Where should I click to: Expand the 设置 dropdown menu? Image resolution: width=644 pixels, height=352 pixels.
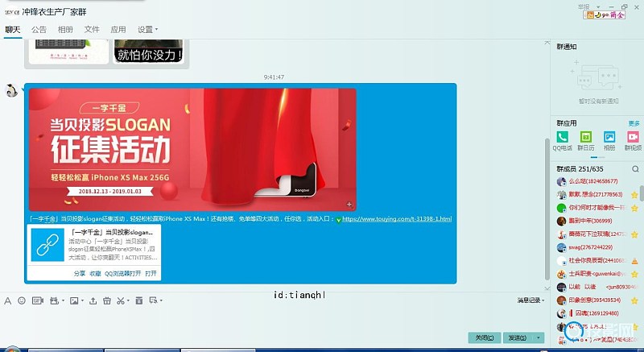tap(148, 30)
